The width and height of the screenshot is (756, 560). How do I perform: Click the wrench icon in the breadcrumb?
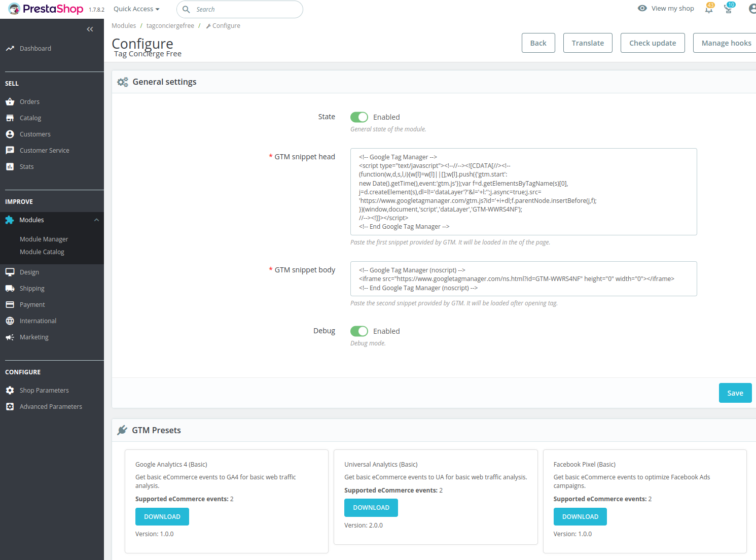(208, 26)
